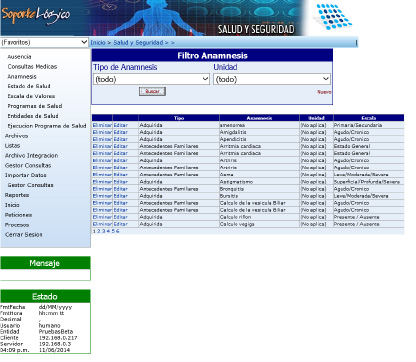
Task: Click Cerrar Sesion in the sidebar
Action: [24, 235]
